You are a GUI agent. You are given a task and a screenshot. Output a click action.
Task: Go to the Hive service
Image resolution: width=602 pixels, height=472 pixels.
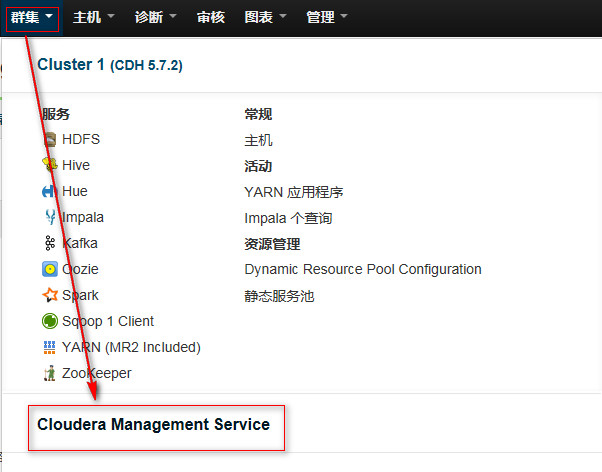pos(76,165)
